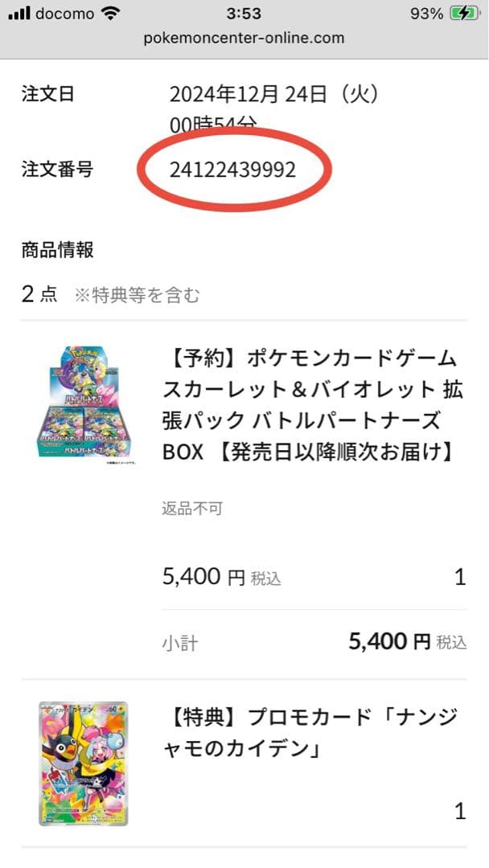
Task: Select the 返品不可 label
Action: pos(191,509)
